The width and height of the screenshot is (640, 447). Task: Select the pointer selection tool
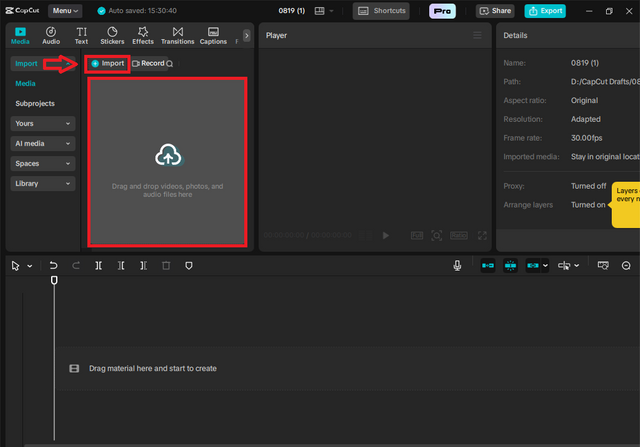pos(16,266)
